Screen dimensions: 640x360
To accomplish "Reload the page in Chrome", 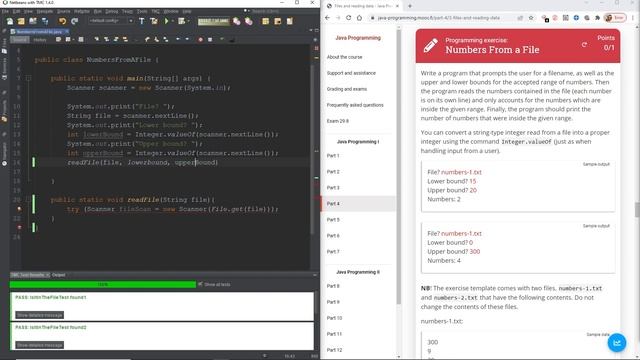I will [x=349, y=18].
